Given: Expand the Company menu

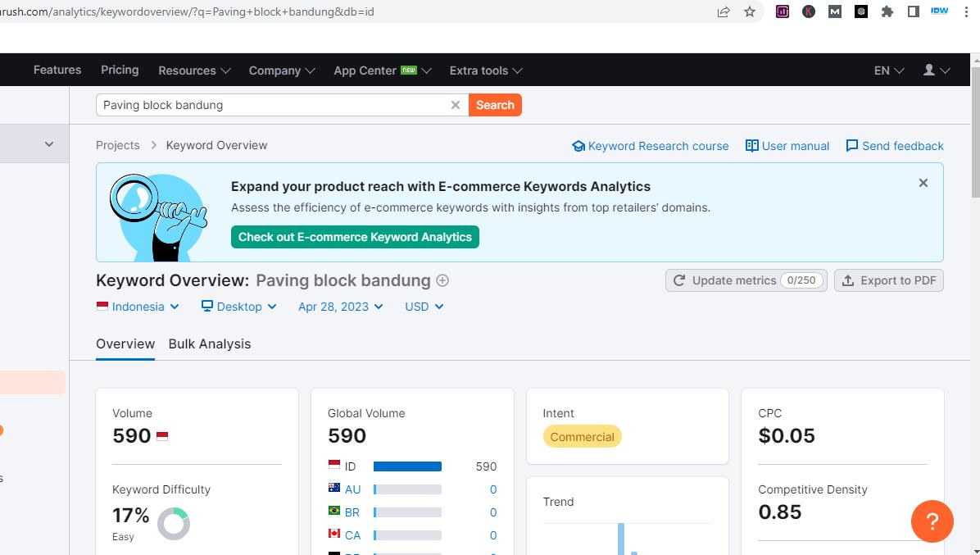Looking at the screenshot, I should pos(282,71).
